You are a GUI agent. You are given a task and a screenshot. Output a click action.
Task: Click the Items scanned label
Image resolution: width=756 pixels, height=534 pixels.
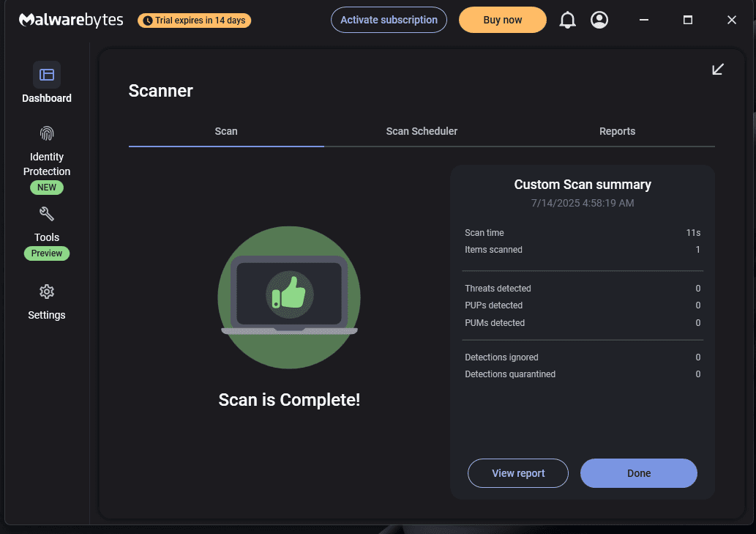(493, 249)
